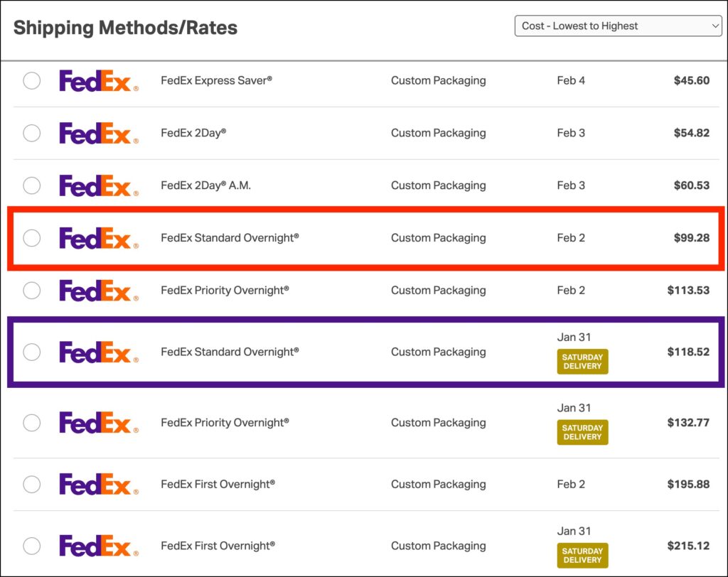
Task: Click the Shipping Methods/Rates heading
Action: coord(125,28)
